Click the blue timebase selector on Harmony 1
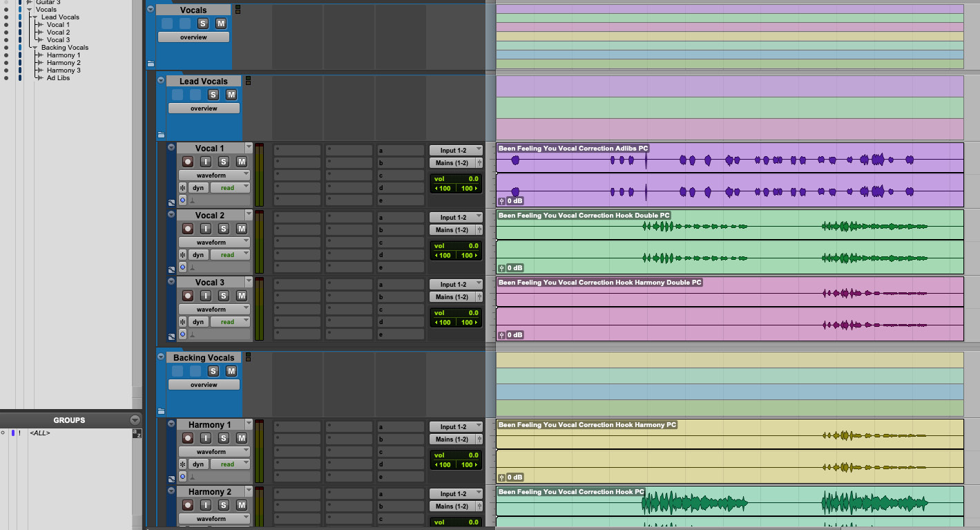Image resolution: width=980 pixels, height=530 pixels. coord(183,476)
